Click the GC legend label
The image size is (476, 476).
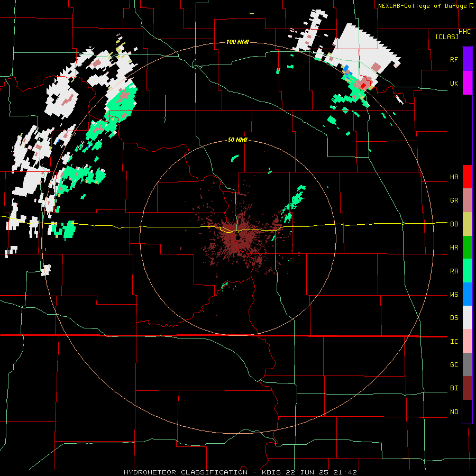(x=454, y=365)
